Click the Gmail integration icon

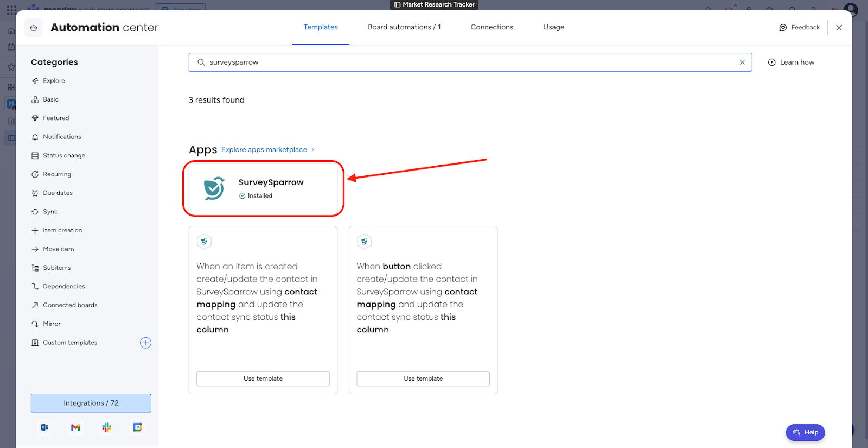coord(75,427)
